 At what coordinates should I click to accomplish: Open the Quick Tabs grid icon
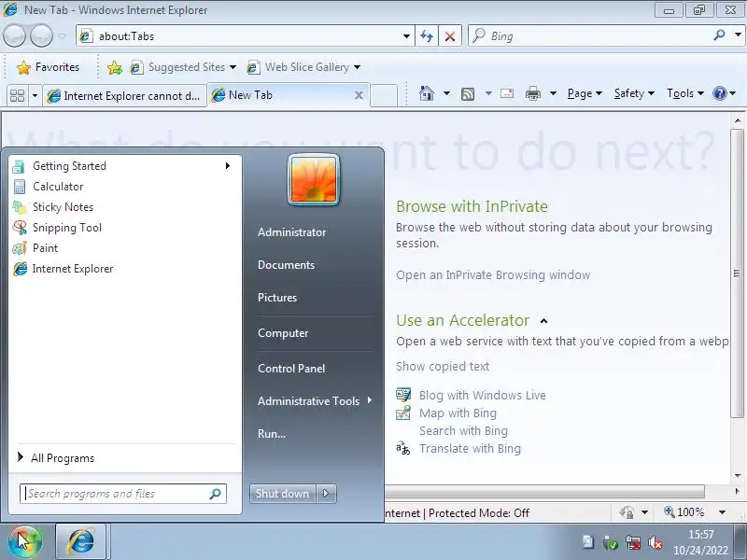coord(17,96)
